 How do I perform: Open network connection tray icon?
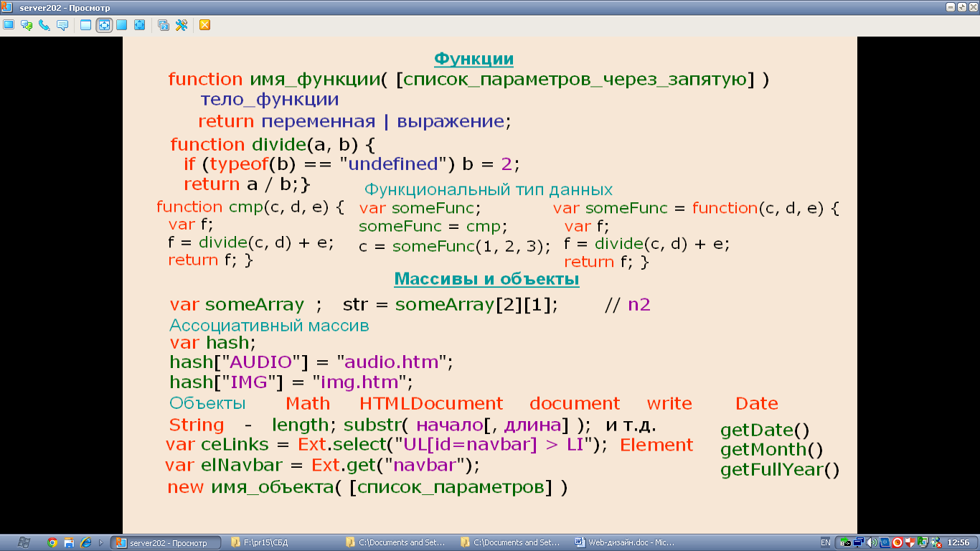(859, 542)
